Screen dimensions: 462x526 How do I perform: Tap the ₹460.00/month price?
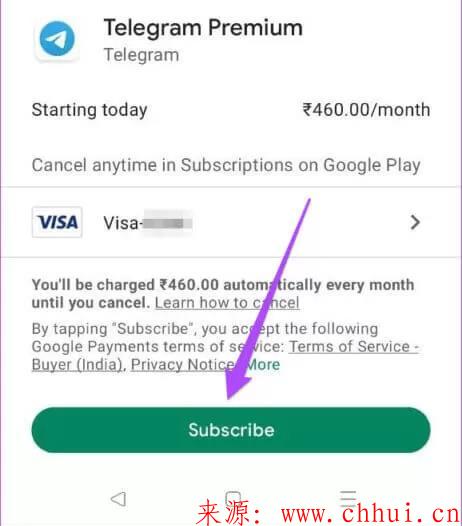366,110
